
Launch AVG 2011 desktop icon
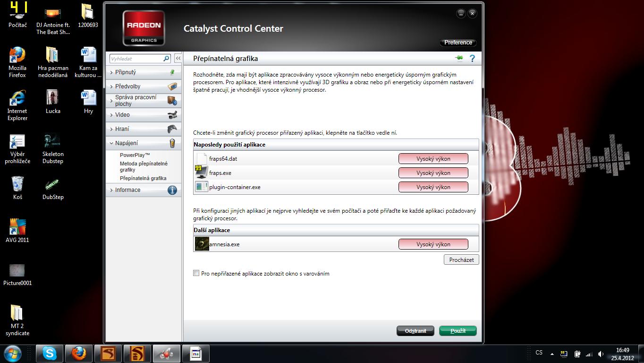(17, 230)
